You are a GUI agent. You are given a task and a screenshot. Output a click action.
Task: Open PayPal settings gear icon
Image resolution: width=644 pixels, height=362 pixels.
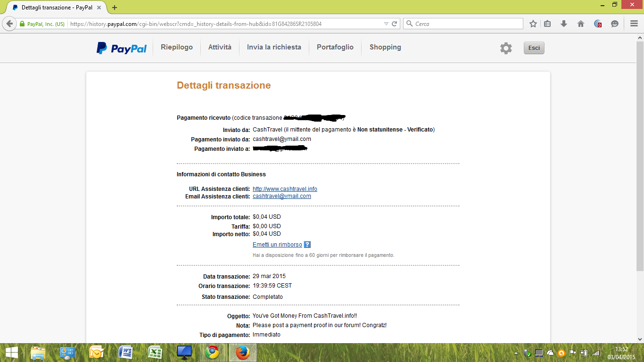click(x=506, y=48)
